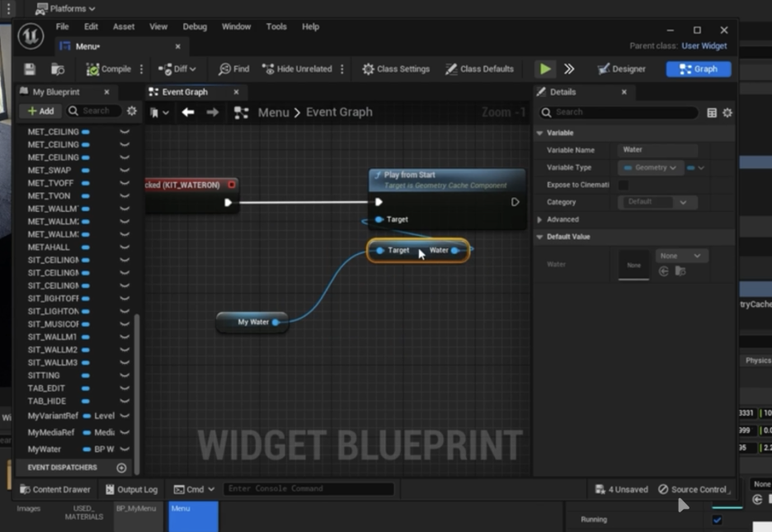The height and width of the screenshot is (532, 772).
Task: Click the Play from Start node title
Action: pos(410,175)
